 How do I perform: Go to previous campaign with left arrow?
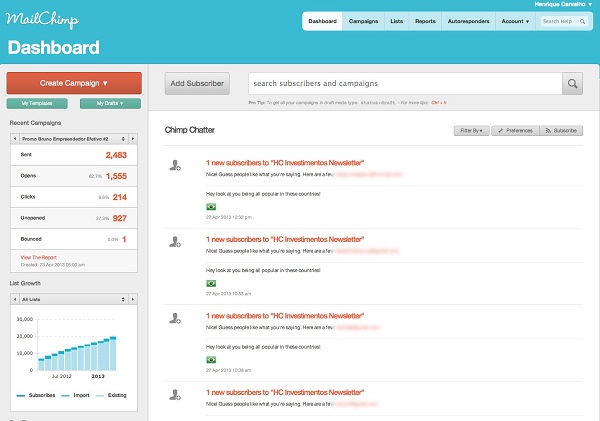pos(15,139)
